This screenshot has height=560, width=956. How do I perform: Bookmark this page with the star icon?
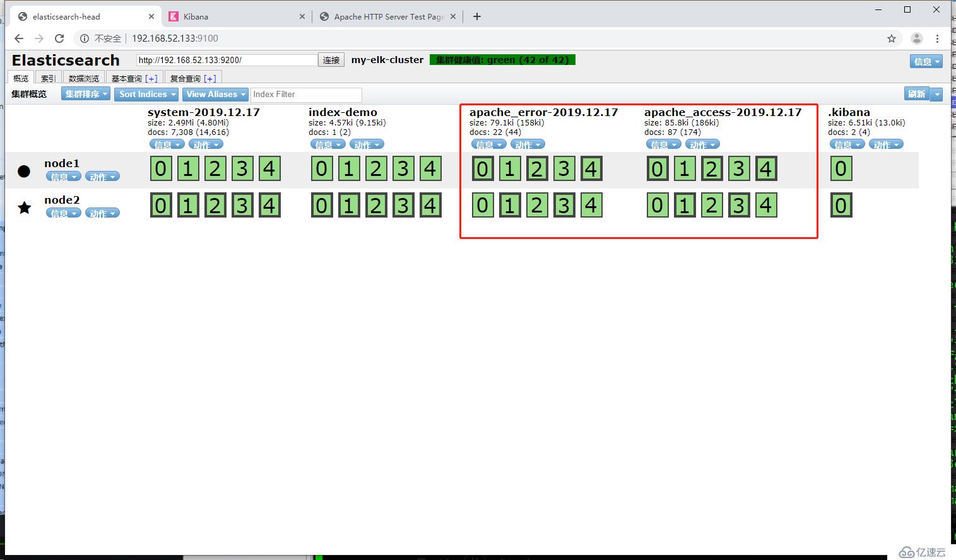892,38
